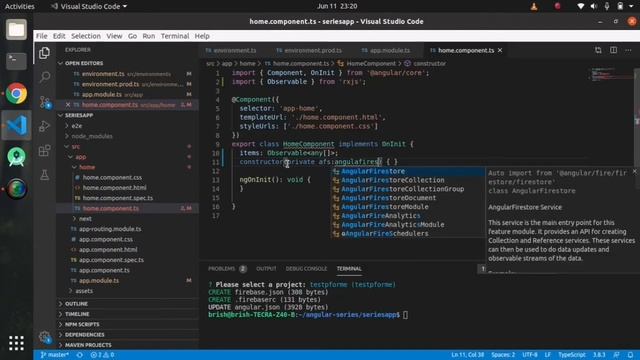The height and width of the screenshot is (360, 640).
Task: Open the Testing flask icon view
Action: [44, 175]
